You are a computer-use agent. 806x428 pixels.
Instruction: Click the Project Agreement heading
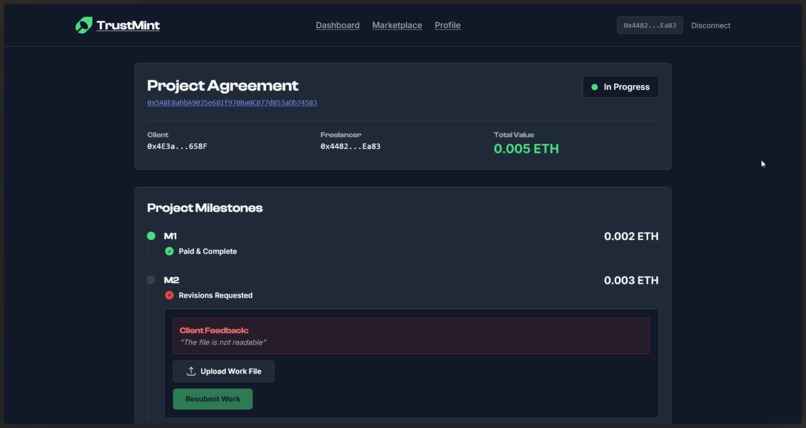tap(223, 85)
